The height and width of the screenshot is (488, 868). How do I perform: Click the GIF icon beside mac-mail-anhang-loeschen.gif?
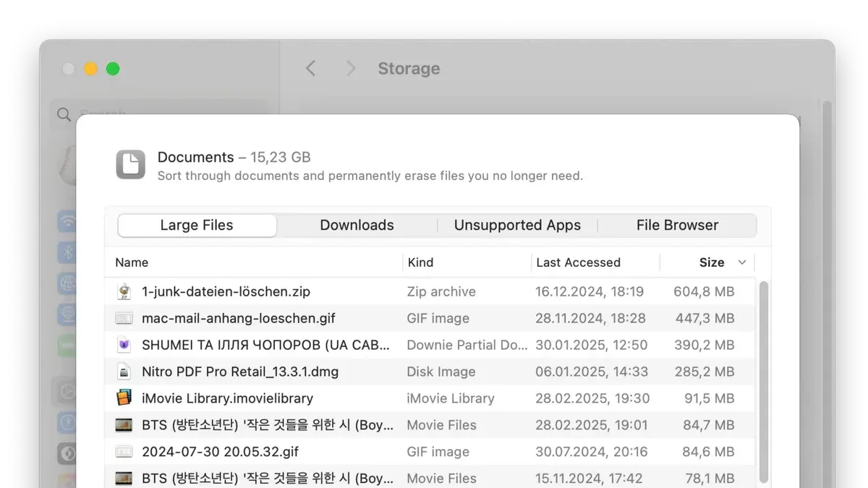point(124,318)
